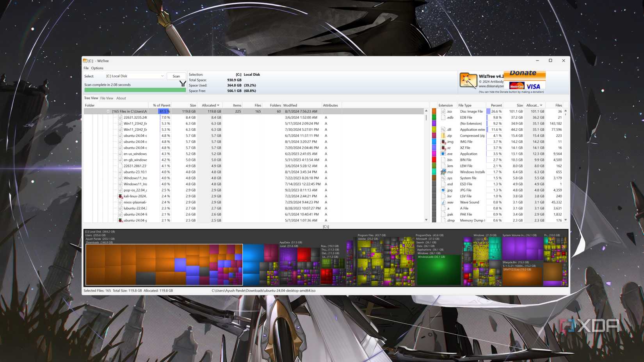Open the Options menu
Image resolution: width=644 pixels, height=362 pixels.
tap(97, 68)
